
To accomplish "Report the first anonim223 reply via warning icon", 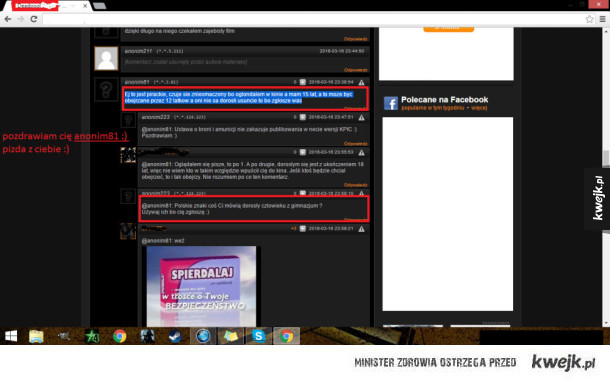I will coord(361,117).
